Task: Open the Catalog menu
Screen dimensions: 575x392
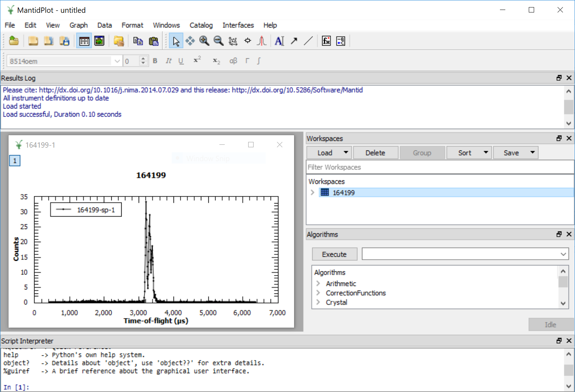Action: 201,25
